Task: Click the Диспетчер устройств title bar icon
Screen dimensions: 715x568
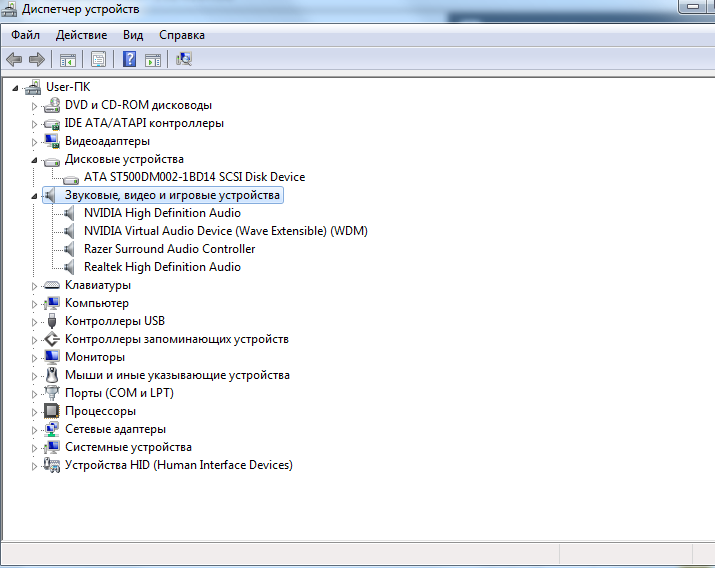Action: (9, 9)
